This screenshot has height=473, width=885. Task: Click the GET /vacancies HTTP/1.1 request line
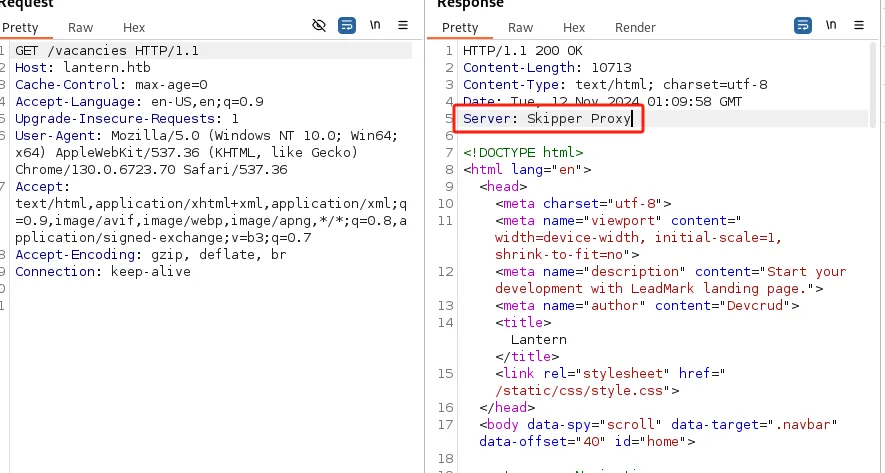[x=107, y=51]
